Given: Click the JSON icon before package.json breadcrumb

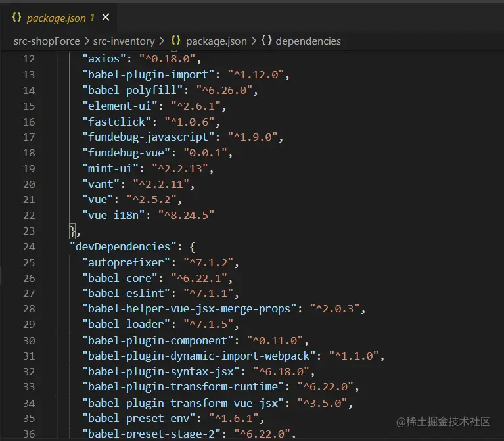Looking at the screenshot, I should coord(176,41).
